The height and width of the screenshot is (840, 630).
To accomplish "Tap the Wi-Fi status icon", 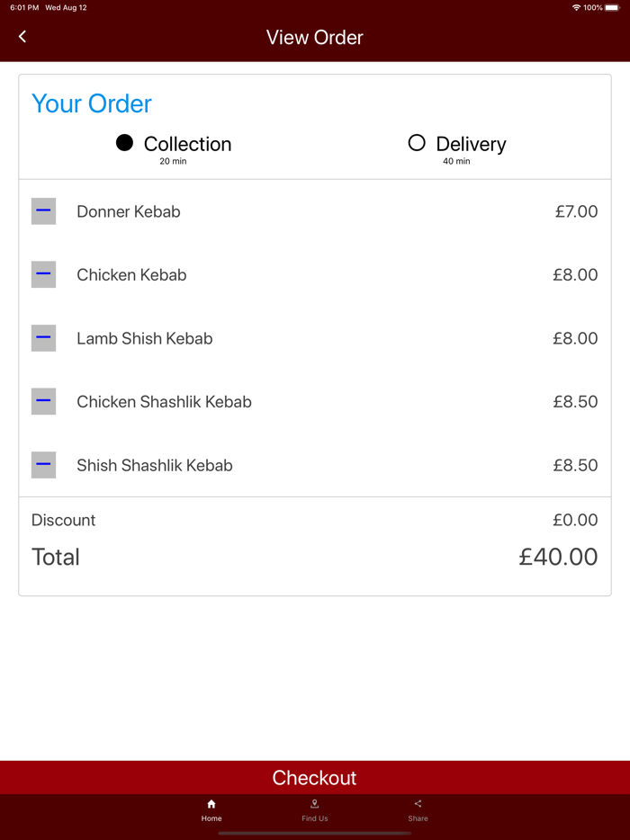I will click(x=576, y=7).
